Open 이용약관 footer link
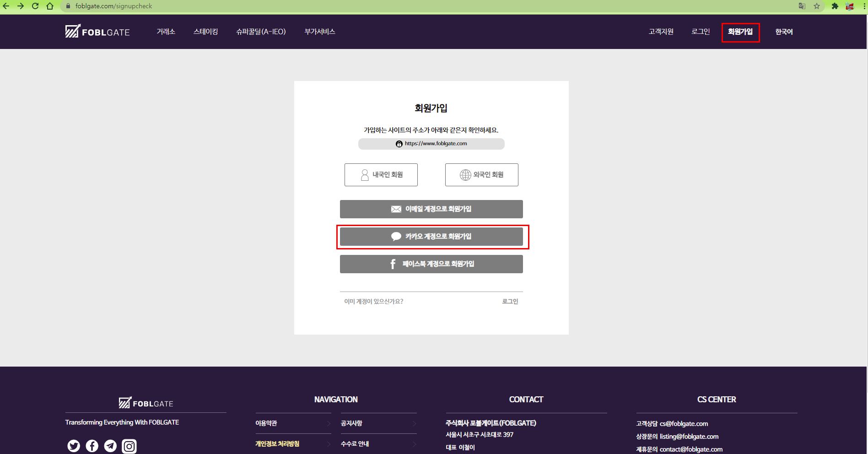 click(x=266, y=423)
